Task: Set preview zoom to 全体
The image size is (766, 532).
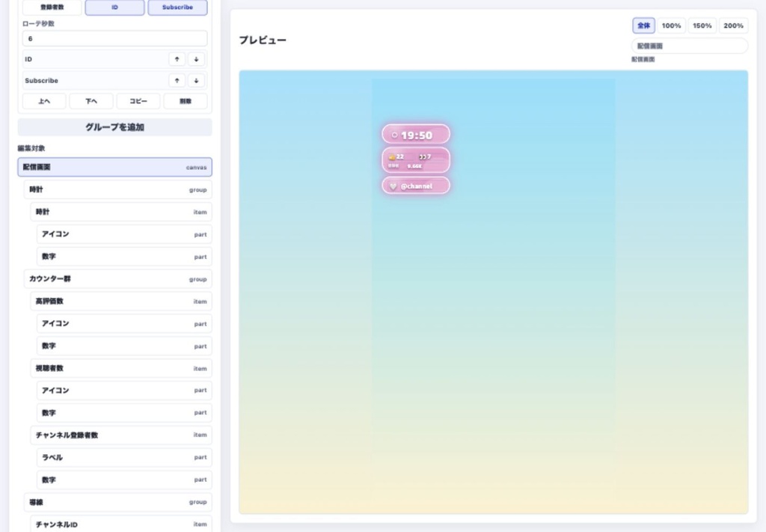Action: click(x=644, y=25)
